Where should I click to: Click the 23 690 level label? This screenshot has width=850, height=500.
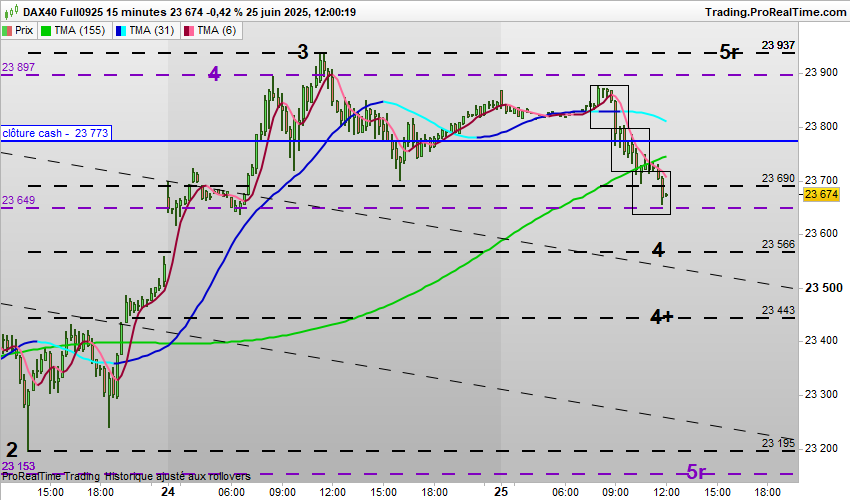click(x=778, y=178)
